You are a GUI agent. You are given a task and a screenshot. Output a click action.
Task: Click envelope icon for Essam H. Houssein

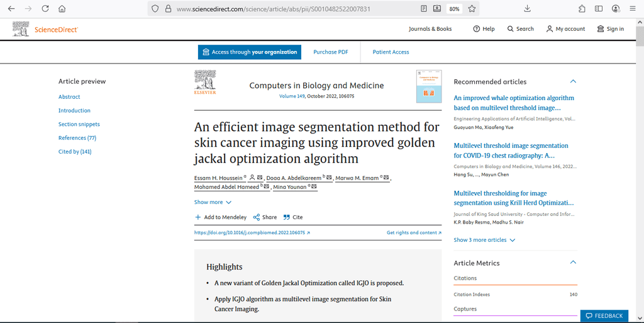coord(260,178)
